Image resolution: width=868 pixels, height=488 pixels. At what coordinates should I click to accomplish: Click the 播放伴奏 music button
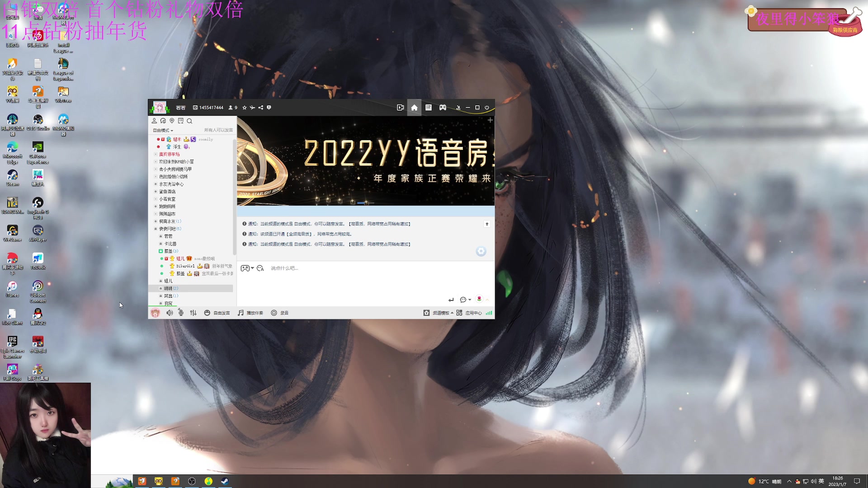(x=250, y=313)
